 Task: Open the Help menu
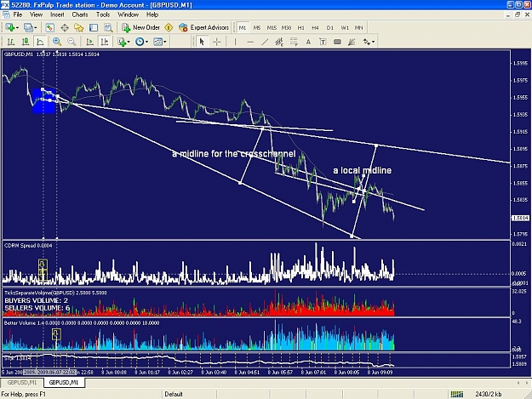[152, 14]
